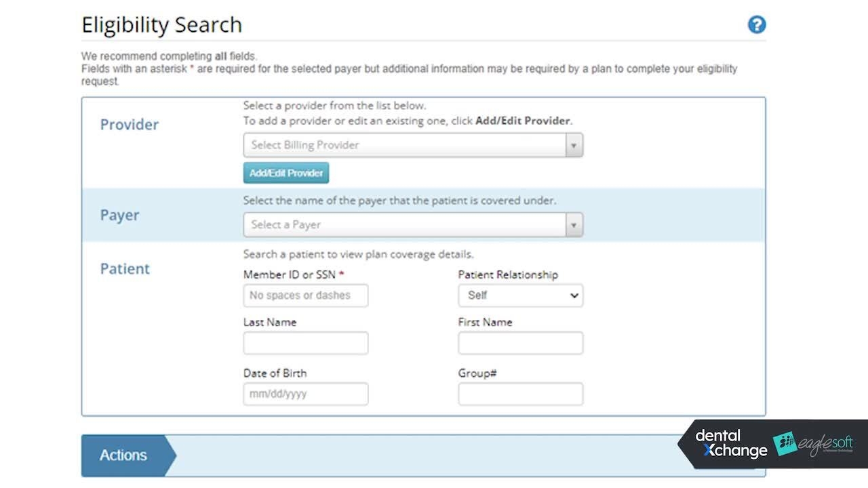Click the Patient section label

(125, 268)
